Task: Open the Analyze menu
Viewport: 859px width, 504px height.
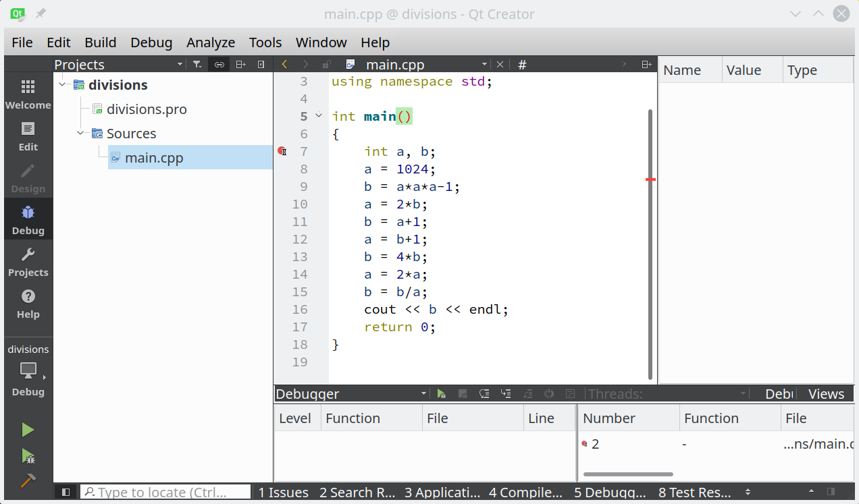Action: pos(211,43)
